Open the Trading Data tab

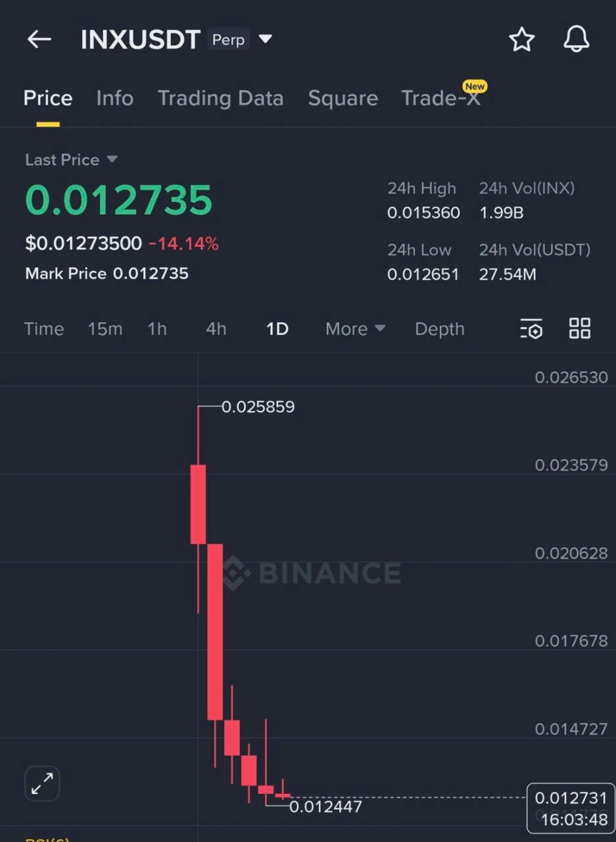[x=220, y=99]
